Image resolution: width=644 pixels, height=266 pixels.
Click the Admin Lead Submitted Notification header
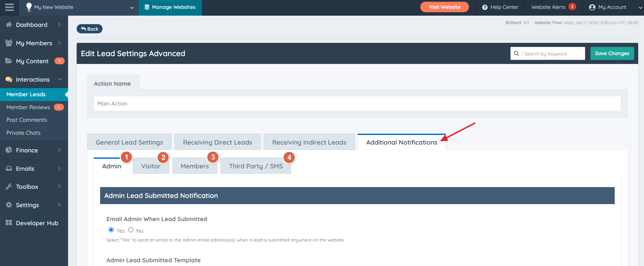tap(357, 196)
